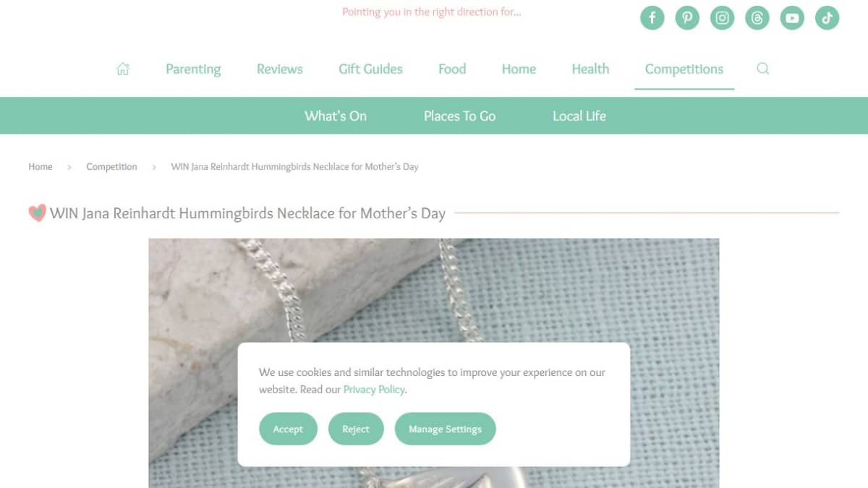Open the Local Life section
This screenshot has height=488, width=868.
click(579, 116)
